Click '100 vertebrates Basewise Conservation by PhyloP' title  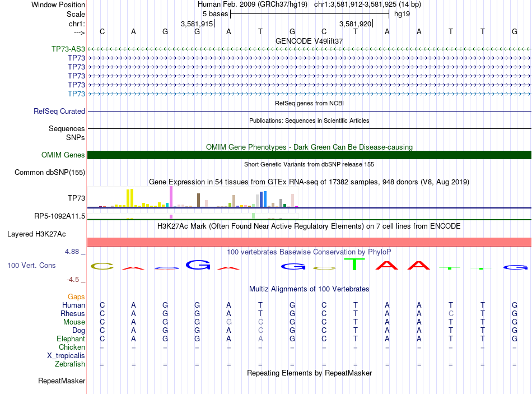pyautogui.click(x=309, y=252)
